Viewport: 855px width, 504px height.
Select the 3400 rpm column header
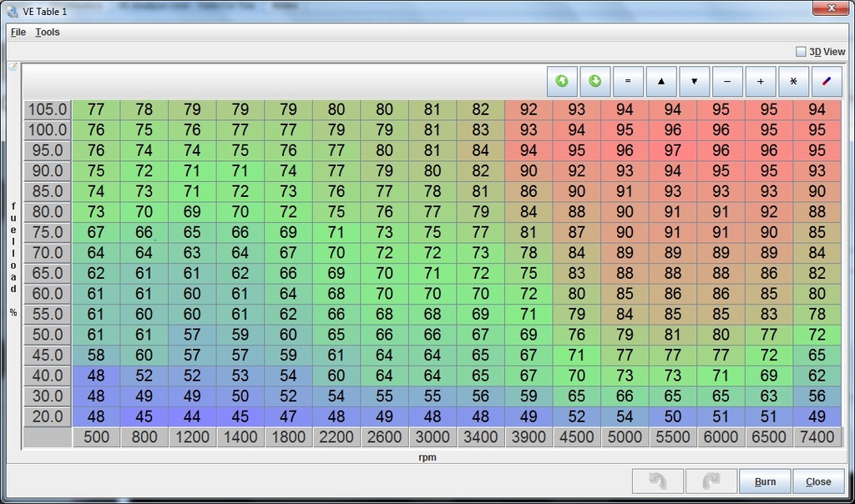480,437
